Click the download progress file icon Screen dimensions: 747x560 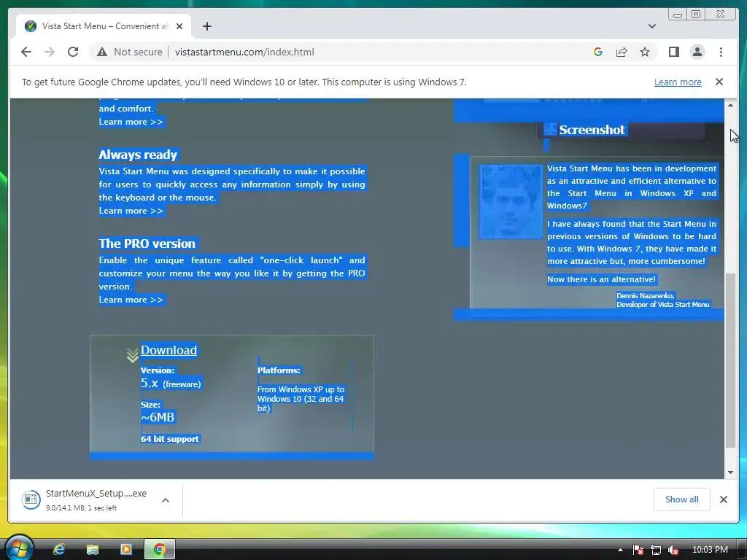pos(31,499)
